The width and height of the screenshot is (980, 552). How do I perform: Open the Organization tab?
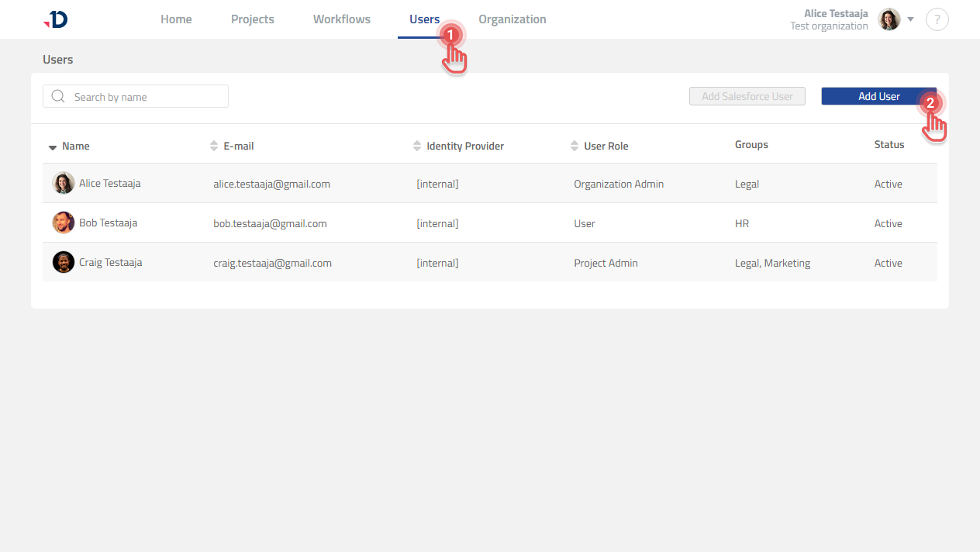pyautogui.click(x=512, y=19)
